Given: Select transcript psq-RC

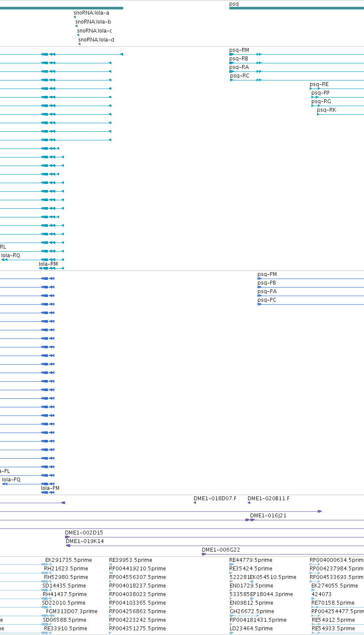Looking at the screenshot, I should click(x=240, y=76).
